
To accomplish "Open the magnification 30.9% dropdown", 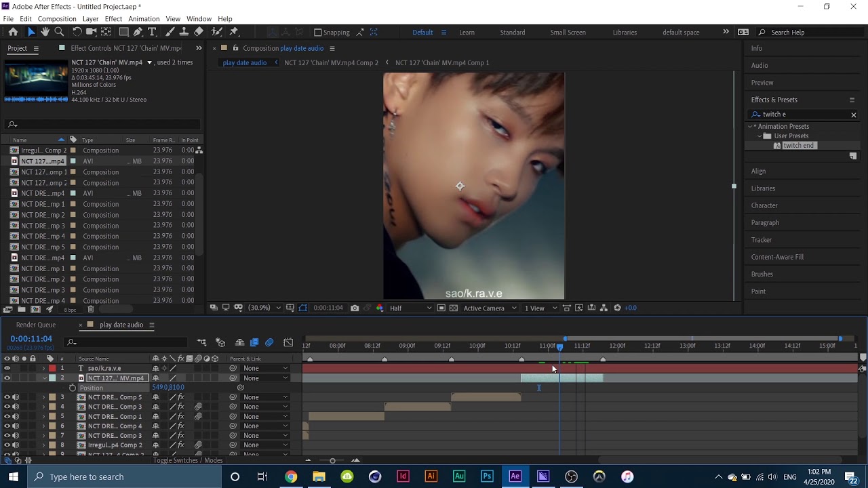I will 263,308.
